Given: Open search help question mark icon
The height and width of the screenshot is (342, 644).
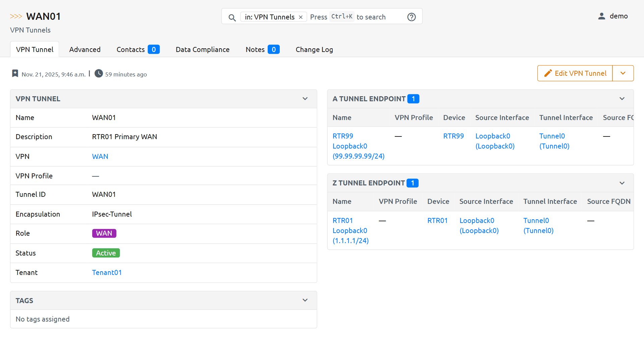Looking at the screenshot, I should pos(411,17).
